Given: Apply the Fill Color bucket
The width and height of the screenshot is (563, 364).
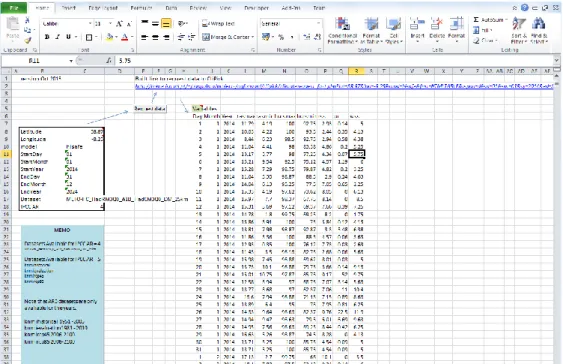Looking at the screenshot, I should [x=110, y=37].
